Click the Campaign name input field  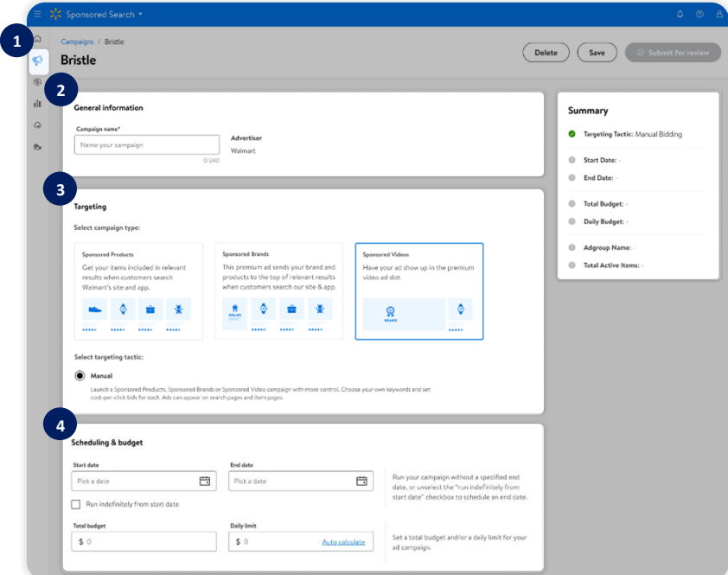(147, 145)
